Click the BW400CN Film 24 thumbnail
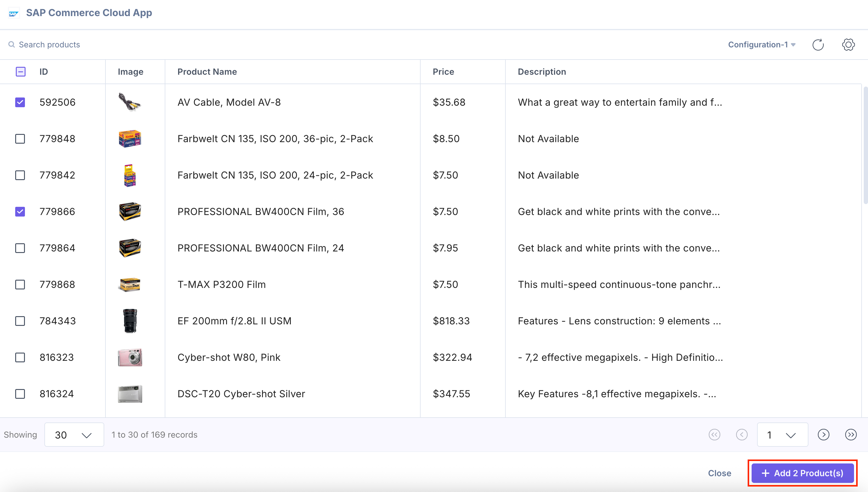This screenshot has width=868, height=492. [130, 248]
